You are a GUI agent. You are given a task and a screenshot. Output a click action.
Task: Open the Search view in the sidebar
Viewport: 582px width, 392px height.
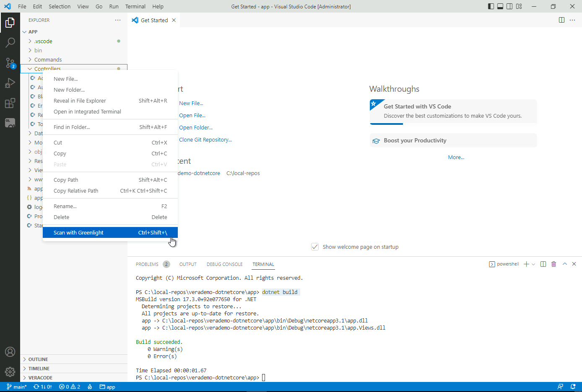(x=10, y=42)
